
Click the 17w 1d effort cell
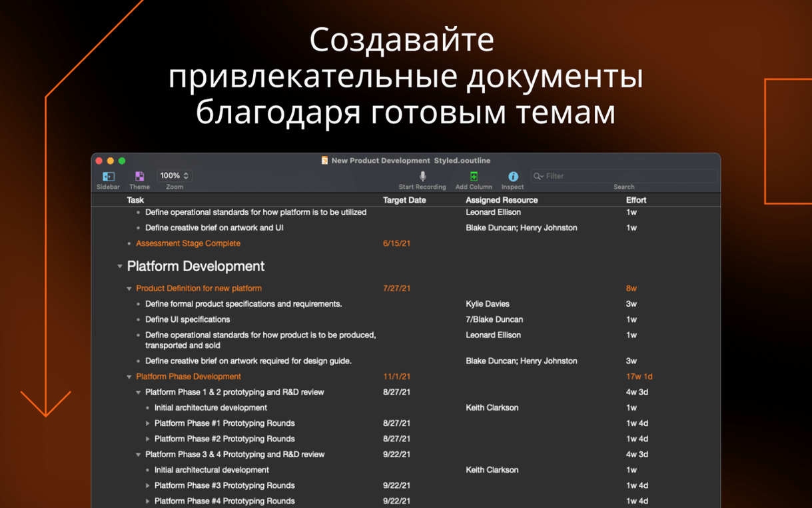(639, 377)
